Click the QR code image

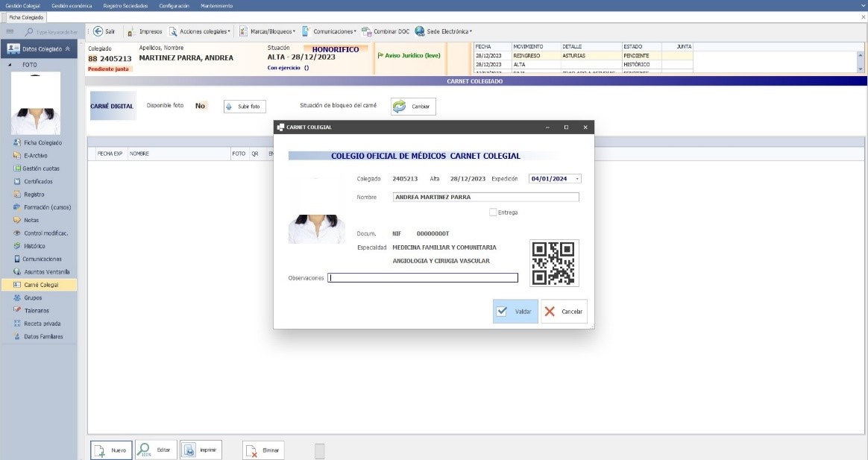coord(554,263)
